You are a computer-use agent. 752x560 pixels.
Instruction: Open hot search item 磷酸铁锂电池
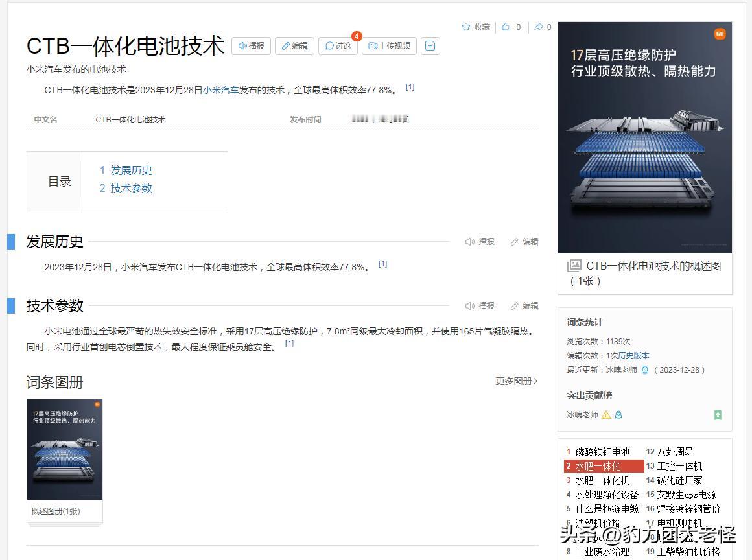click(x=602, y=452)
